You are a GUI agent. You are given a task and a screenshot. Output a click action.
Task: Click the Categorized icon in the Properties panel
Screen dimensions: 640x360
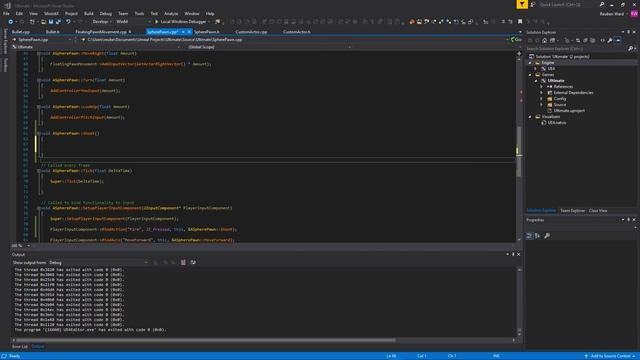point(529,236)
